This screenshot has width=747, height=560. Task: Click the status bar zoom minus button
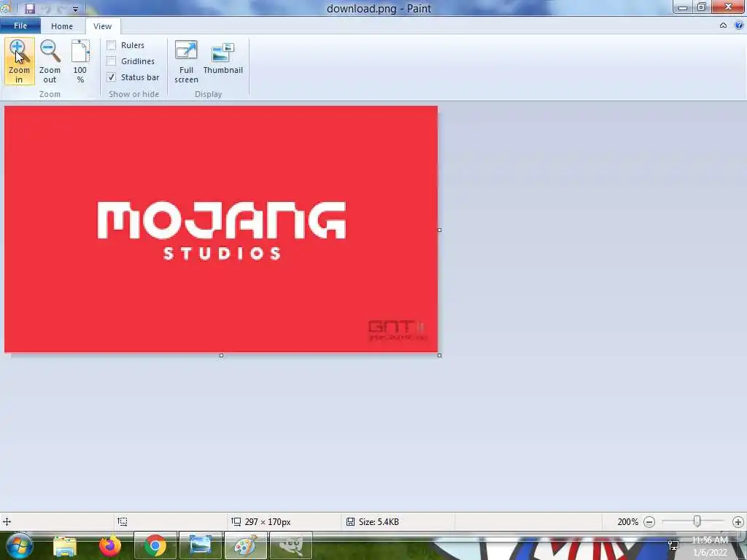click(x=649, y=522)
